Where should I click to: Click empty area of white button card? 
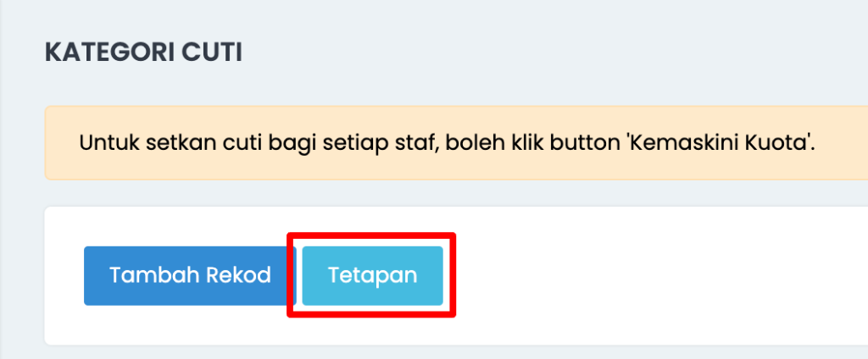(x=654, y=275)
